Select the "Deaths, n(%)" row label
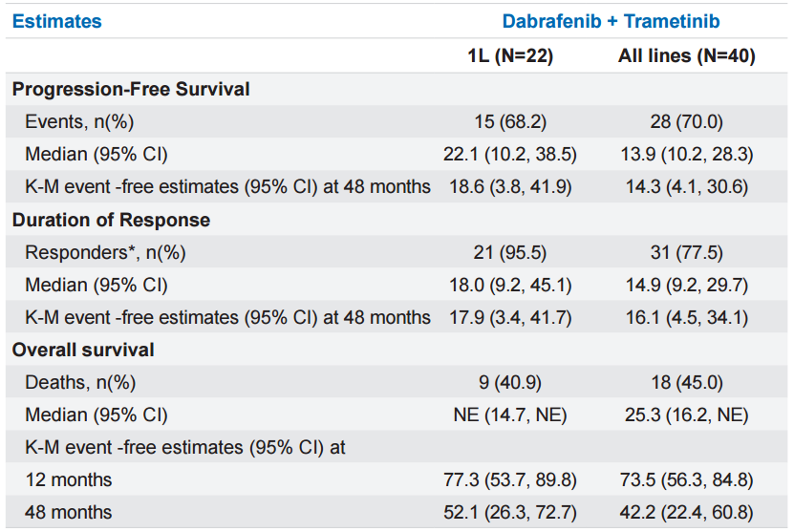Viewport: 794px width, 532px height. tap(80, 382)
